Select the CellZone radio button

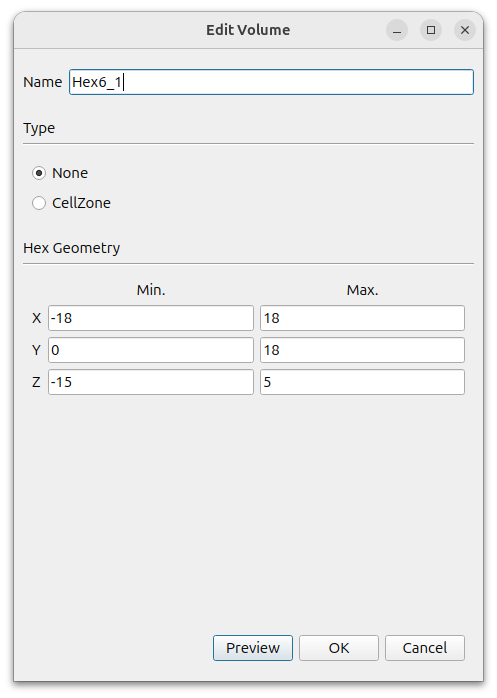39,203
